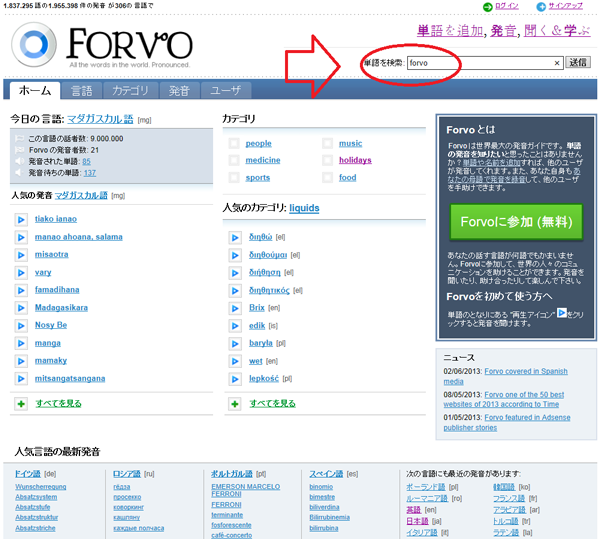The image size is (600, 539).
Task: Click the green login arrow icon
Action: [488, 7]
